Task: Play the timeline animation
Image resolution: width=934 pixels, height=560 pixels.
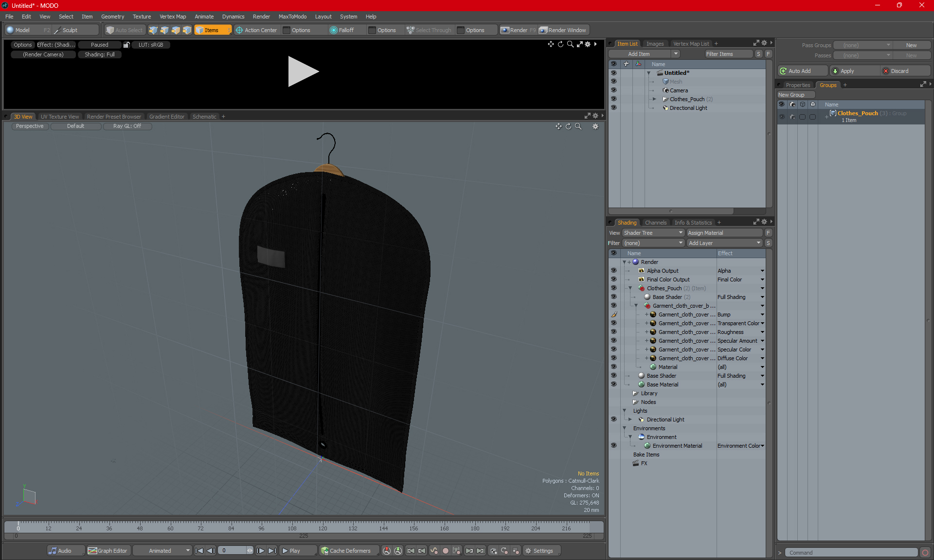Action: click(298, 551)
